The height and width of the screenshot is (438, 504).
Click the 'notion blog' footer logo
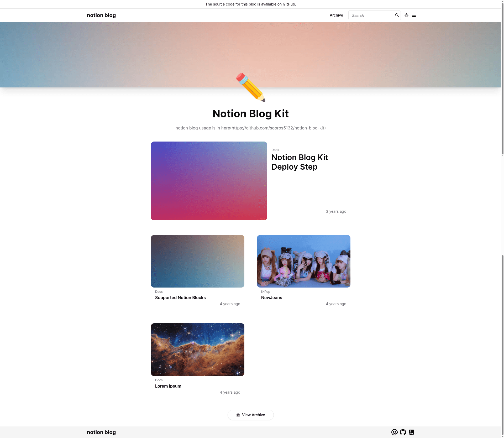click(101, 432)
